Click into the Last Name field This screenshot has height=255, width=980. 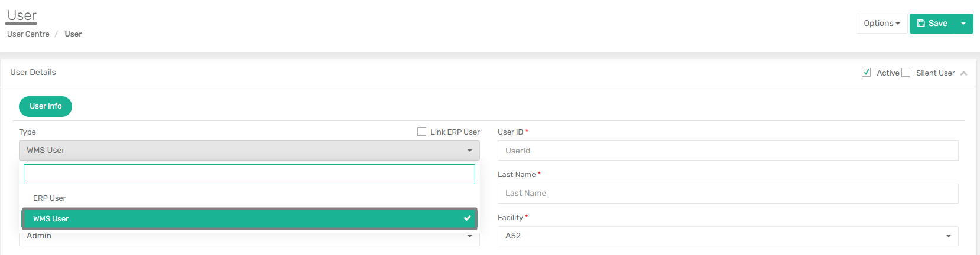point(728,194)
